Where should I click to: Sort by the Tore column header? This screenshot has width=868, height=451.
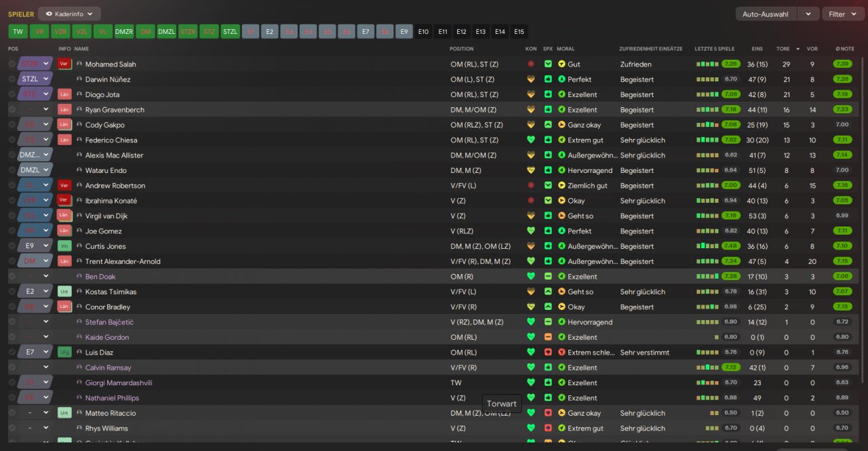tap(783, 49)
